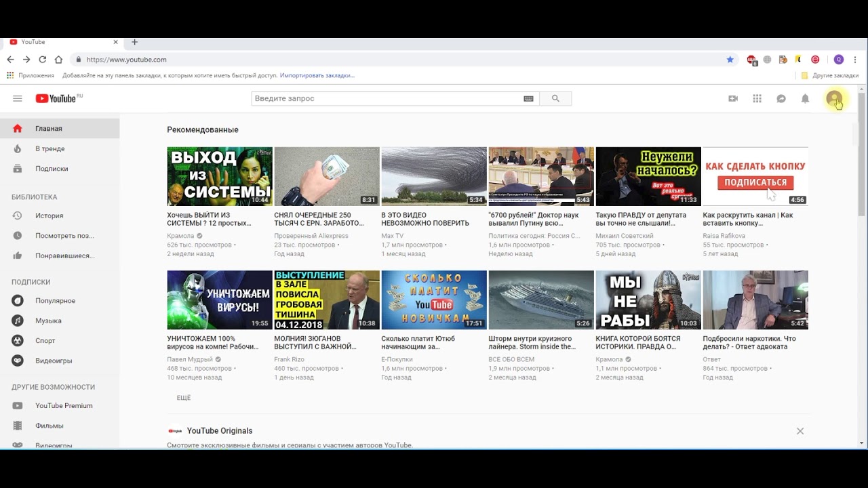868x488 pixels.
Task: Click the browser back arrow
Action: pos(10,60)
